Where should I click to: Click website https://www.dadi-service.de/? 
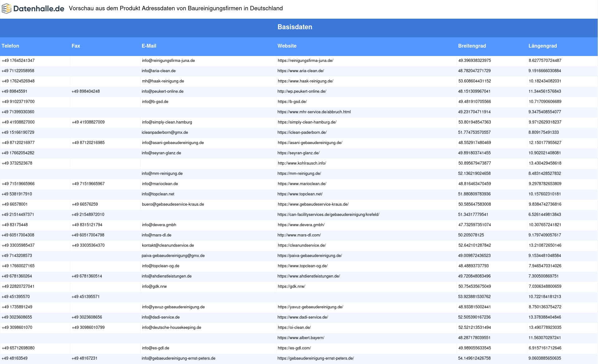[x=303, y=317]
